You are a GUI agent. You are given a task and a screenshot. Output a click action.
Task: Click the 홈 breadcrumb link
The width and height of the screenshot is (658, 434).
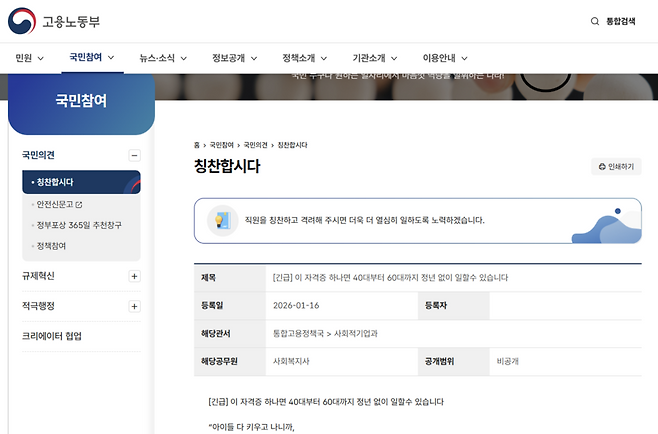(197, 145)
